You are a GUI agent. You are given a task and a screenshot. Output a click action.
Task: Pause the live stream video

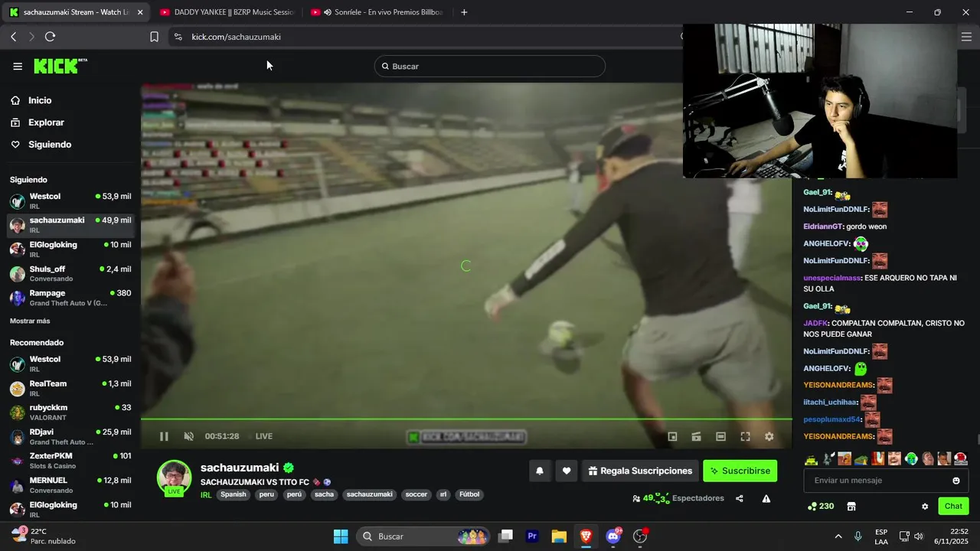coord(164,436)
